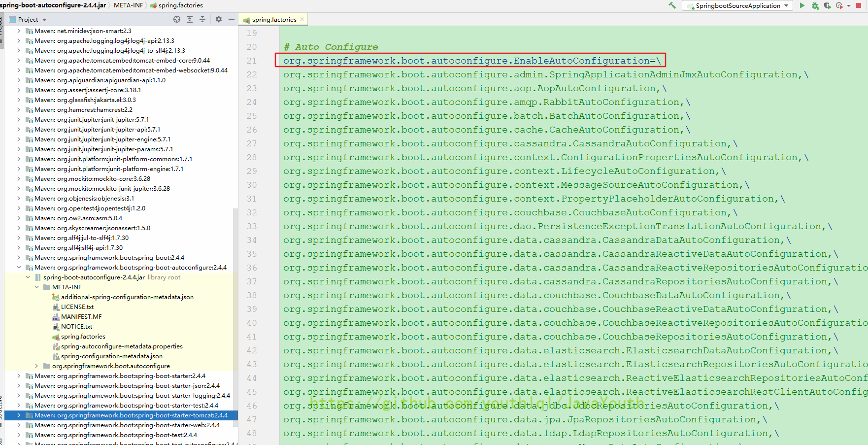Image resolution: width=868 pixels, height=445 pixels.
Task: Run with Coverage using the shield icon
Action: (x=827, y=5)
